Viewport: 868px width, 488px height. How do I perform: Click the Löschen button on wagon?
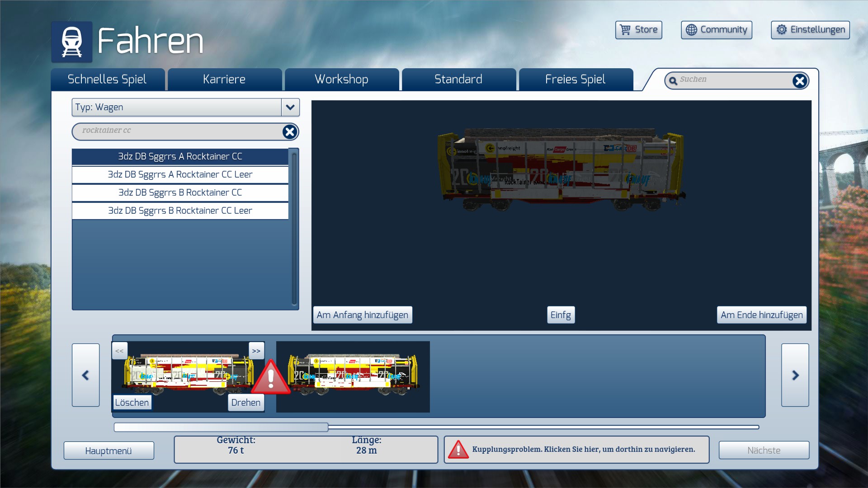click(132, 403)
